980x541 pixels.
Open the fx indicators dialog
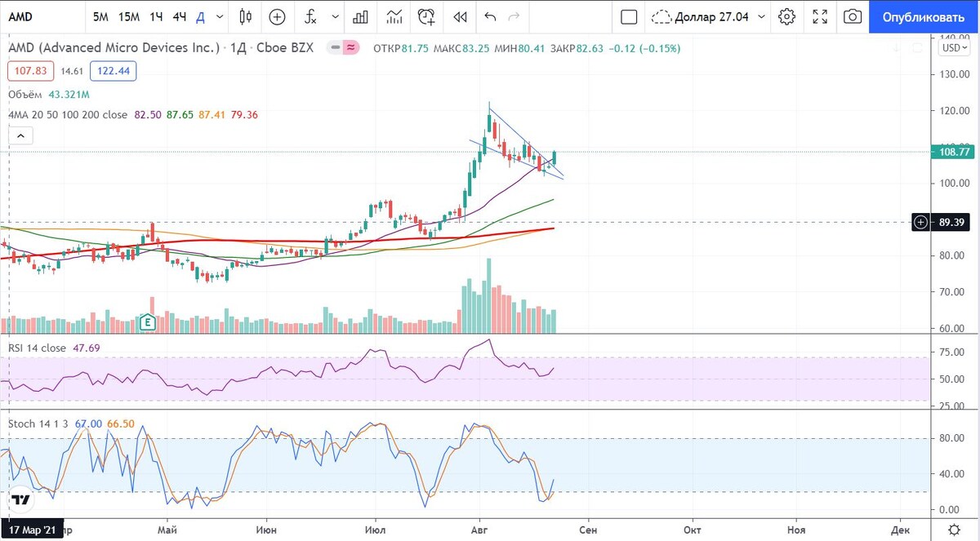point(311,16)
